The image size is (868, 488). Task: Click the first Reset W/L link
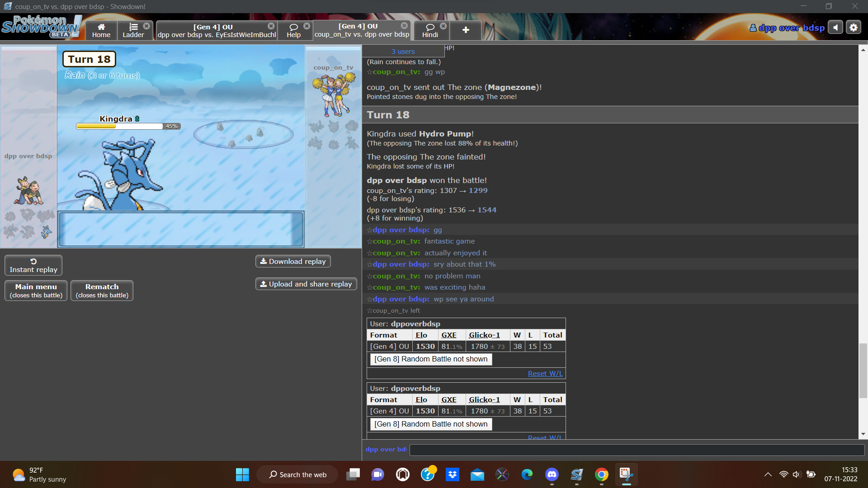[545, 374]
